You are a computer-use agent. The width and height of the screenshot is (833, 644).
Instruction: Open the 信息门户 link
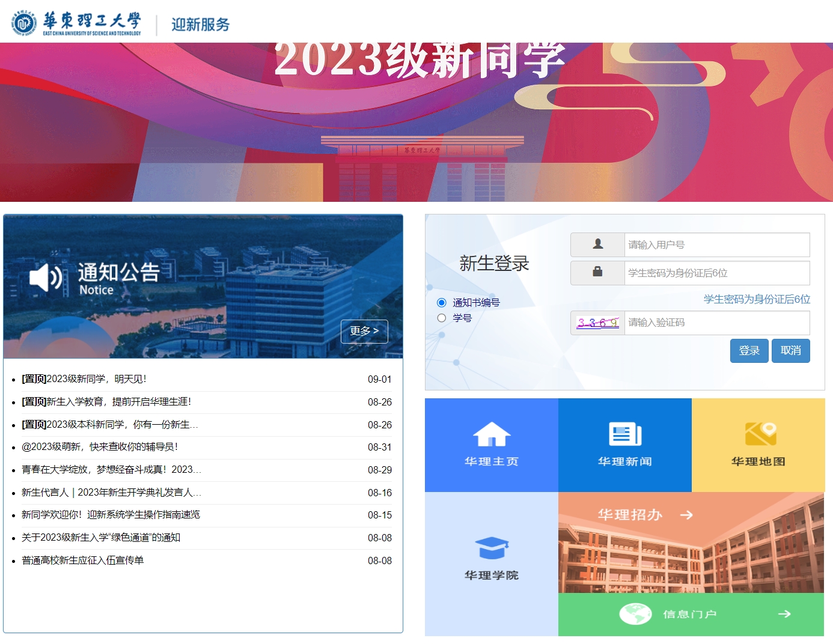690,614
